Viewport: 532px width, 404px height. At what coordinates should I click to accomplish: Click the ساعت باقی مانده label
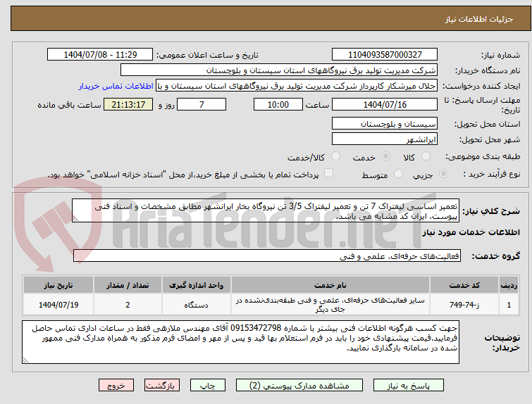point(70,105)
